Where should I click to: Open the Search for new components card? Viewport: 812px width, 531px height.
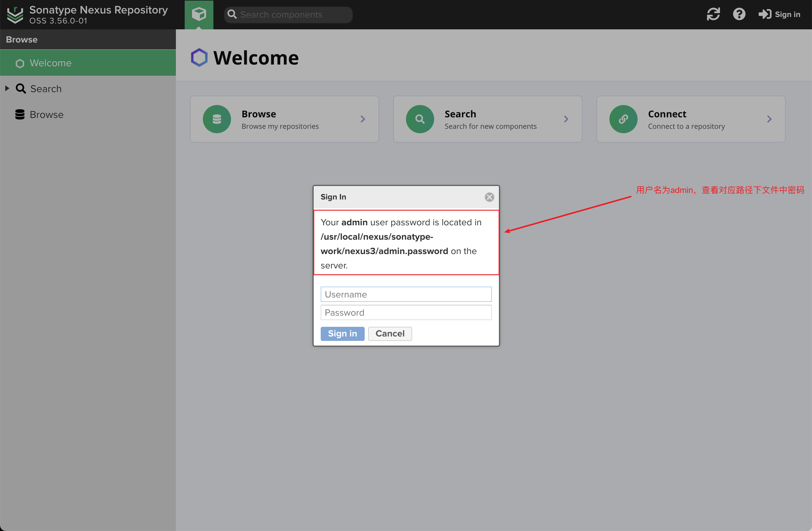point(487,119)
